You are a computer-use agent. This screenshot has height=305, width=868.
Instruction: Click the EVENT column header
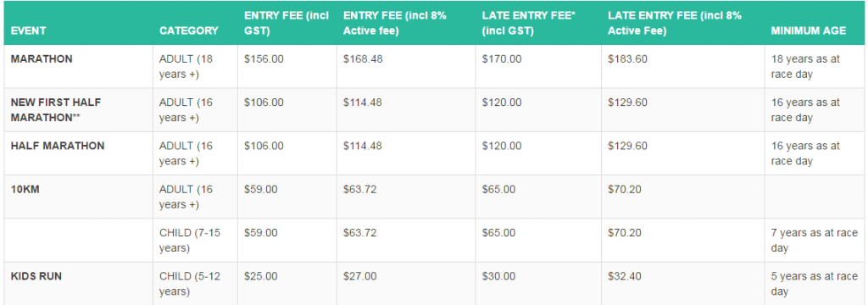point(28,31)
